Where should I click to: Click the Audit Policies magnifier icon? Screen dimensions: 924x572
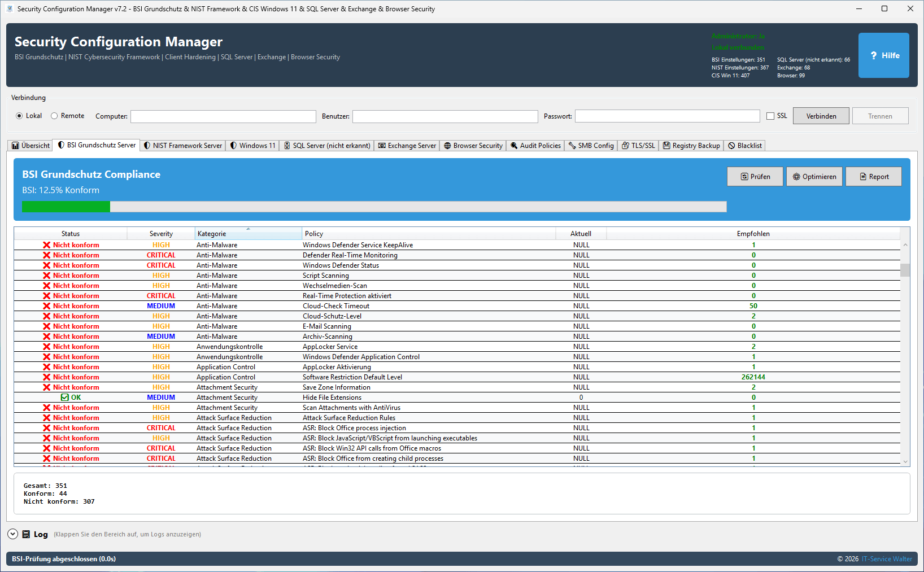(514, 146)
